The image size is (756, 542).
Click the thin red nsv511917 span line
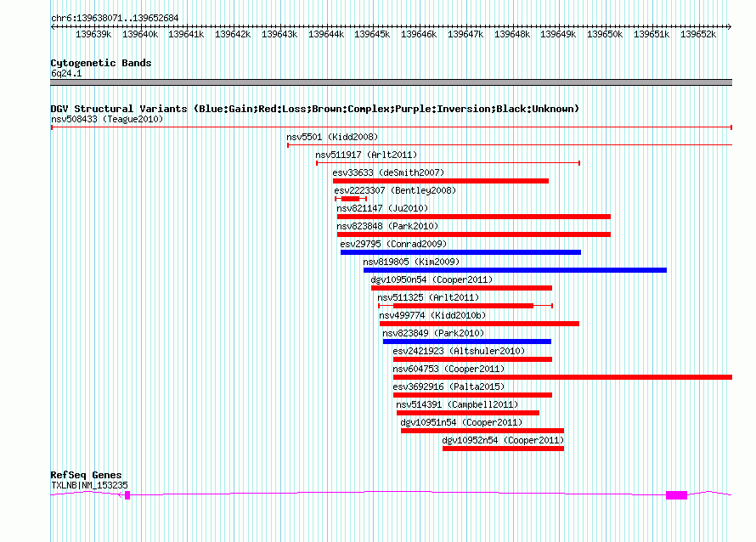tap(448, 163)
